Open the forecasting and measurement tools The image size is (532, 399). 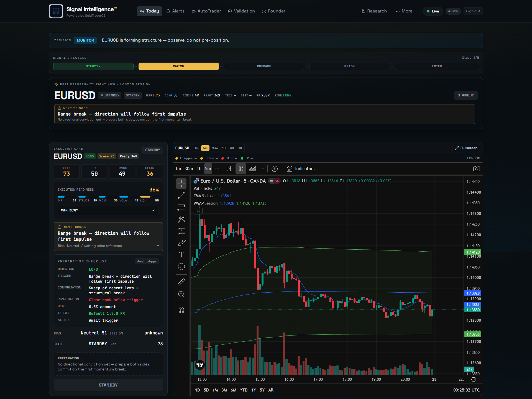tap(181, 231)
